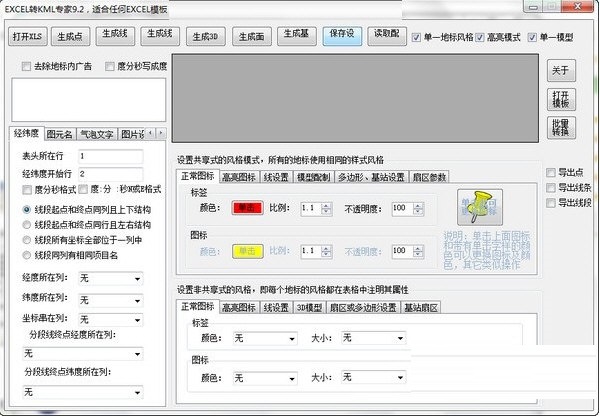Image resolution: width=600 pixels, height=416 pixels.
Task: Click the yellow 图标 color swatch
Action: pyautogui.click(x=247, y=251)
